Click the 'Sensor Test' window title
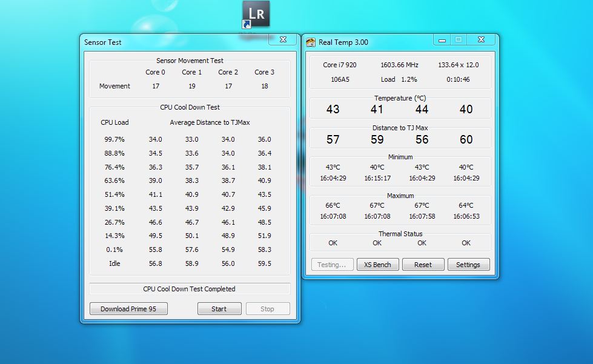 tap(103, 42)
